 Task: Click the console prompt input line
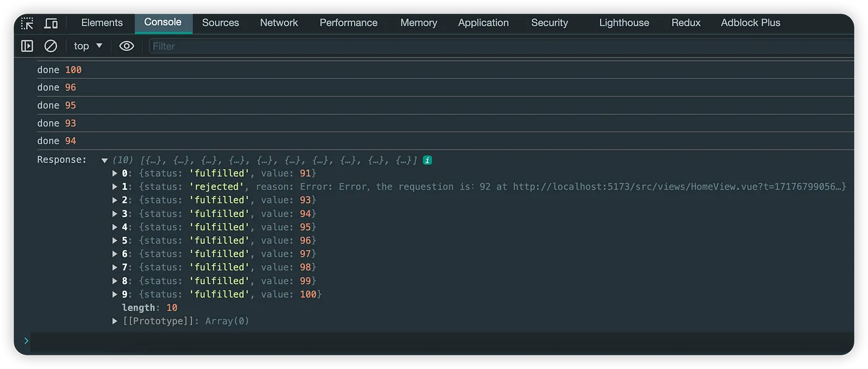pyautogui.click(x=441, y=341)
